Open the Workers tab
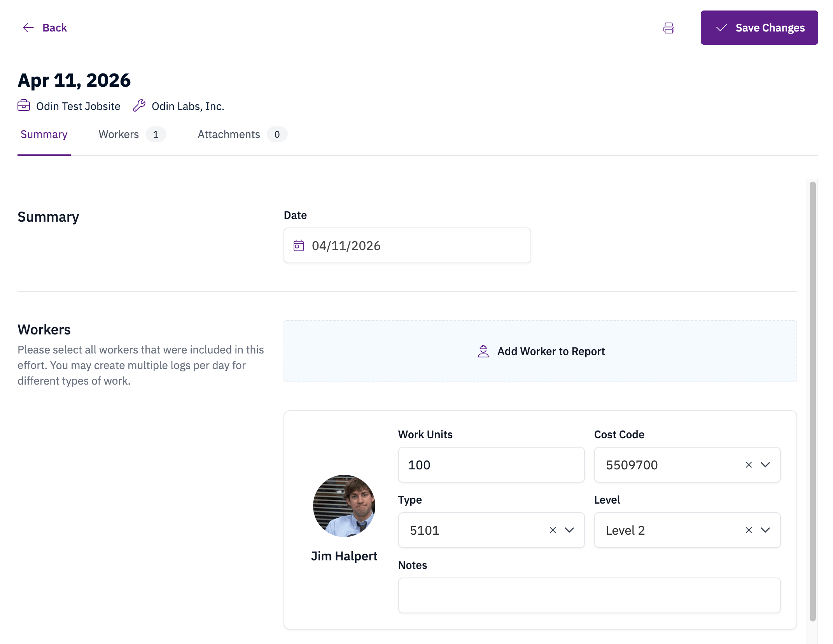Image resolution: width=833 pixels, height=644 pixels. (132, 134)
